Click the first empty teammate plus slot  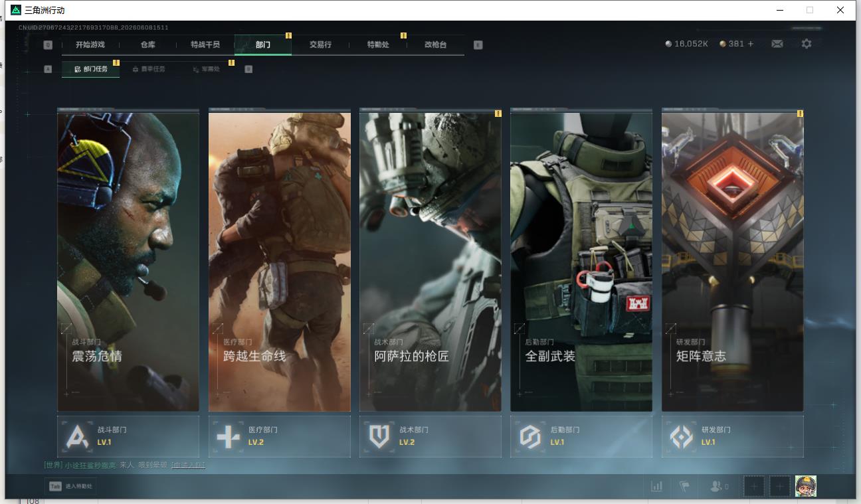754,487
